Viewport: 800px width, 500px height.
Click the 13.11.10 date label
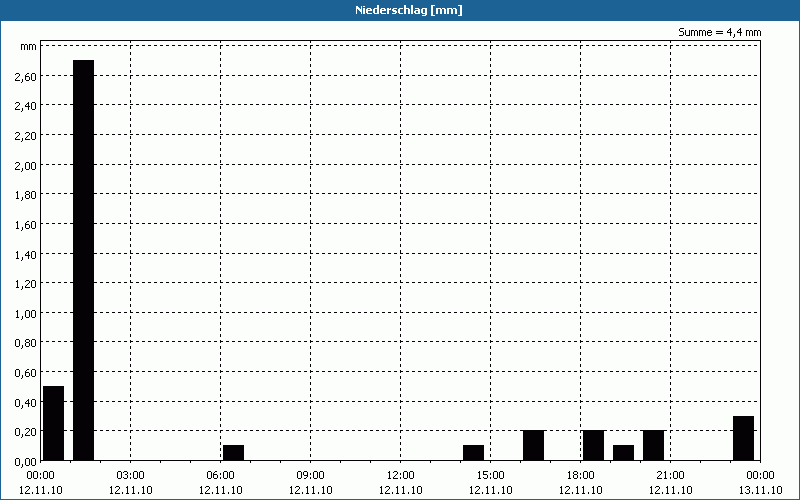point(760,490)
